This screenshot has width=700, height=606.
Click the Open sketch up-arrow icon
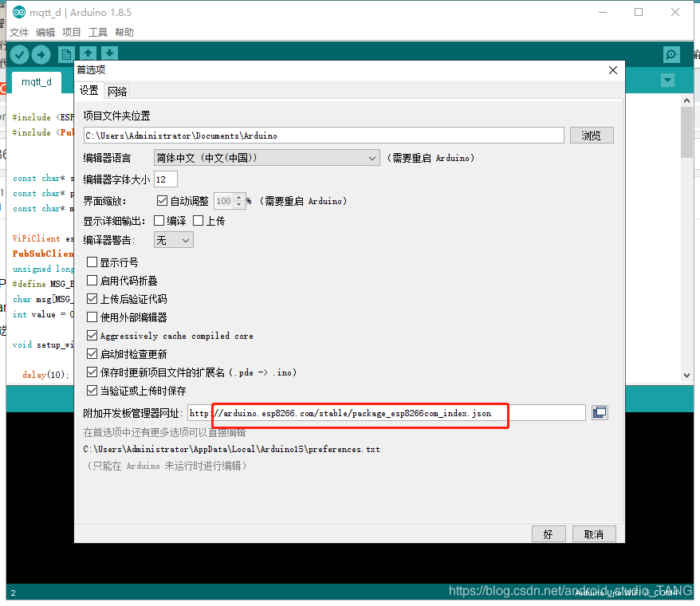click(x=88, y=53)
